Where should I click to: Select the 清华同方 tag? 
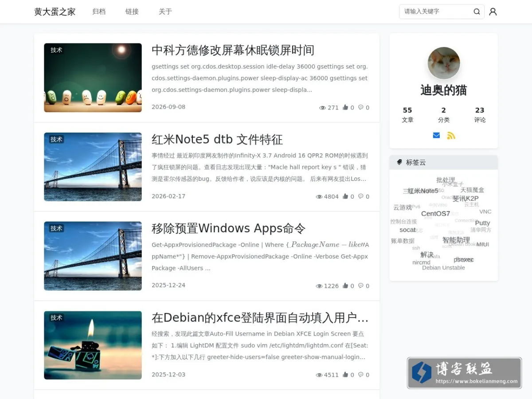tap(481, 230)
